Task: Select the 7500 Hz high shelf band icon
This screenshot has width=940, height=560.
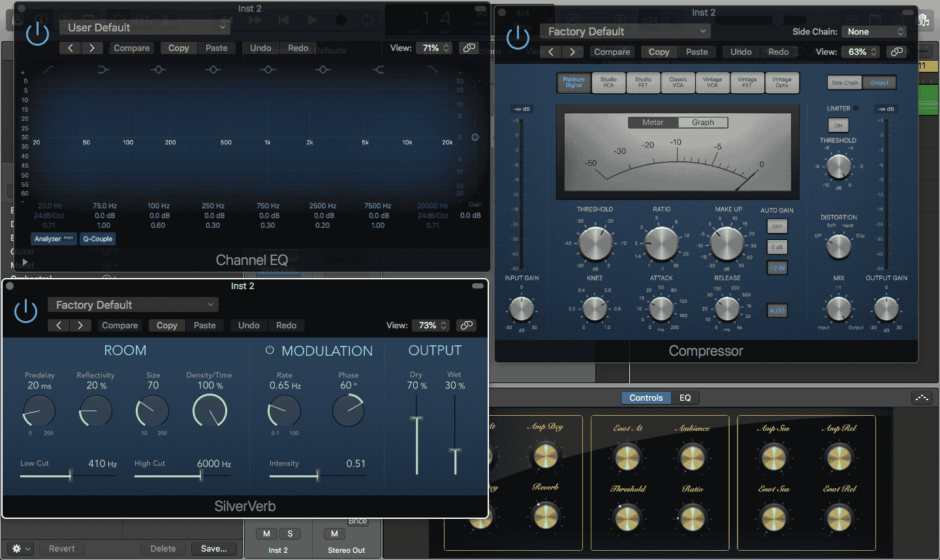Action: pyautogui.click(x=378, y=69)
